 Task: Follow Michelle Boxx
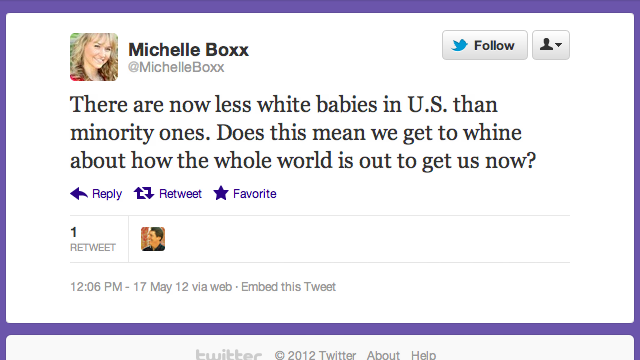485,45
